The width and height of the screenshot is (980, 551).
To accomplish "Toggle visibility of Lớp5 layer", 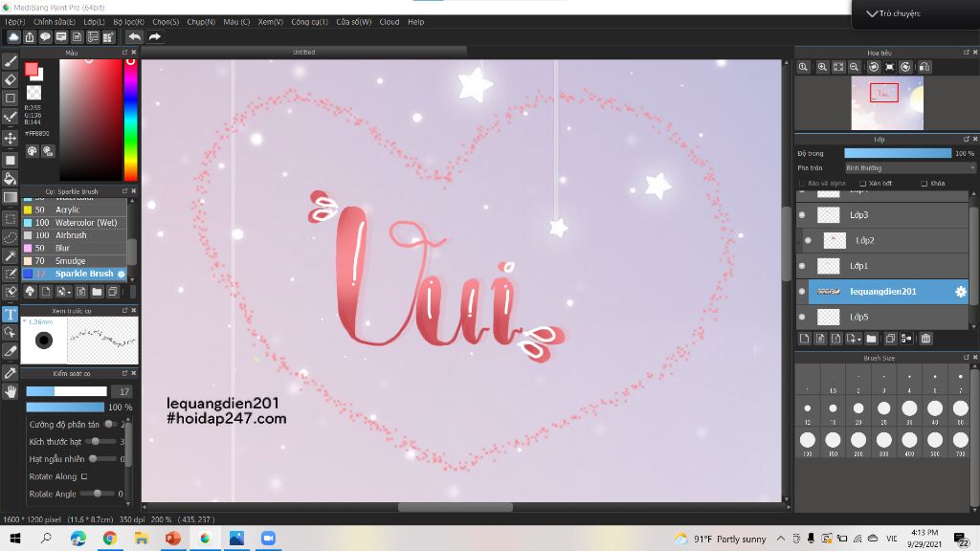I will (803, 318).
